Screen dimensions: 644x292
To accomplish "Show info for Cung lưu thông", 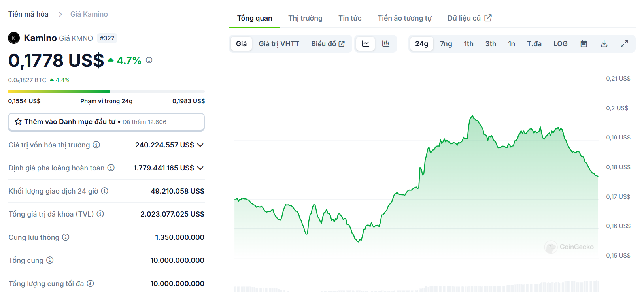I will tap(66, 237).
